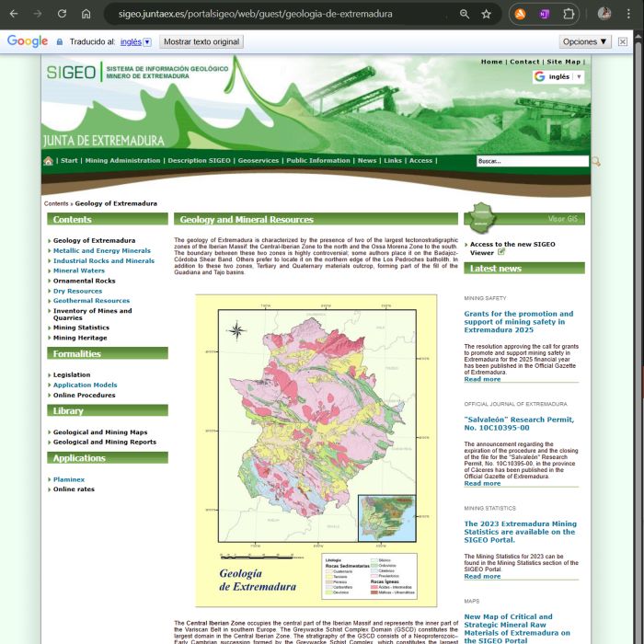
Task: Open Grants for mining safety 2025 headline
Action: tap(519, 322)
